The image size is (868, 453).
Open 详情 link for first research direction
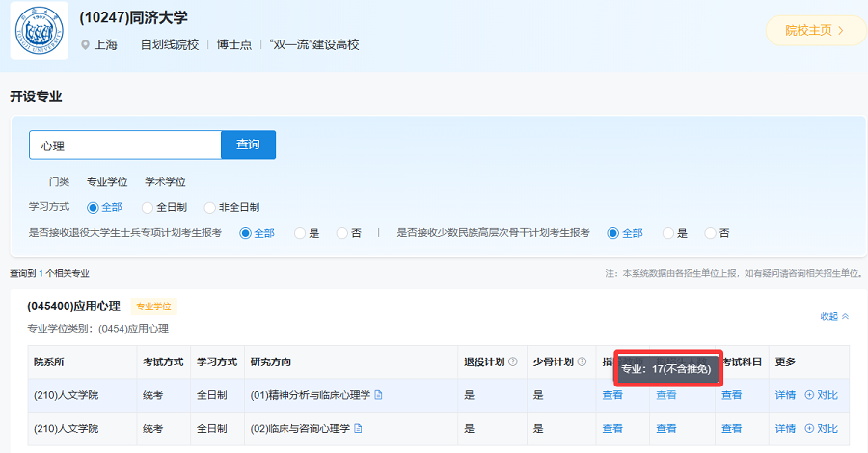click(785, 395)
